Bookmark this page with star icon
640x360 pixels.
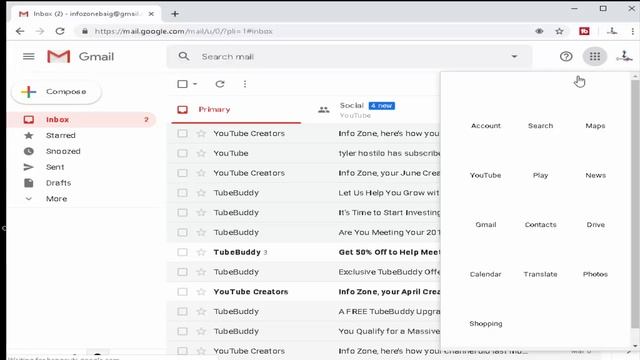click(x=559, y=31)
